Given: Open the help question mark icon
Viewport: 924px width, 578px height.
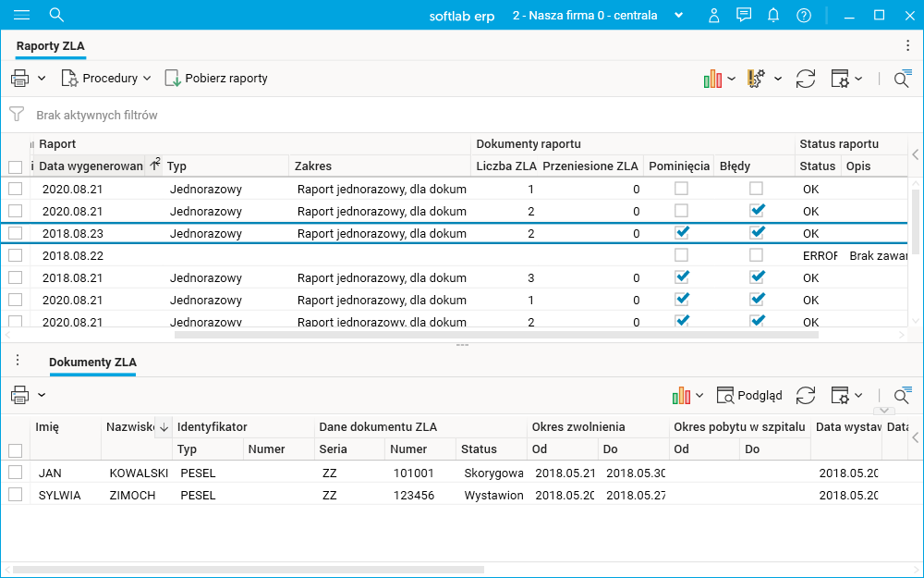Looking at the screenshot, I should 804,15.
